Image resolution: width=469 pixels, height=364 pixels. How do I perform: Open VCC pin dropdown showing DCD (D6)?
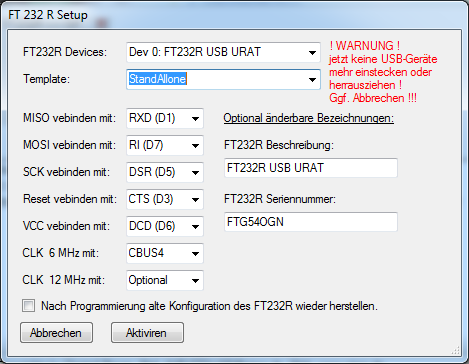click(165, 226)
